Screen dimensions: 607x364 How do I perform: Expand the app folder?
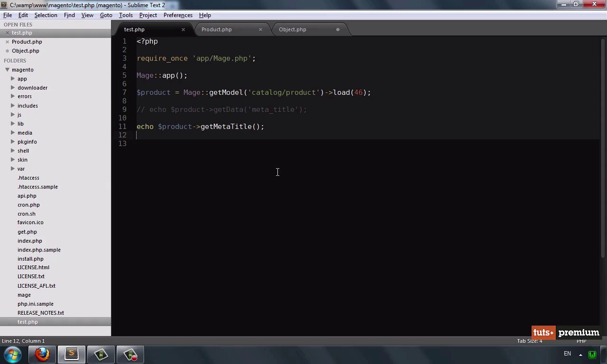13,79
